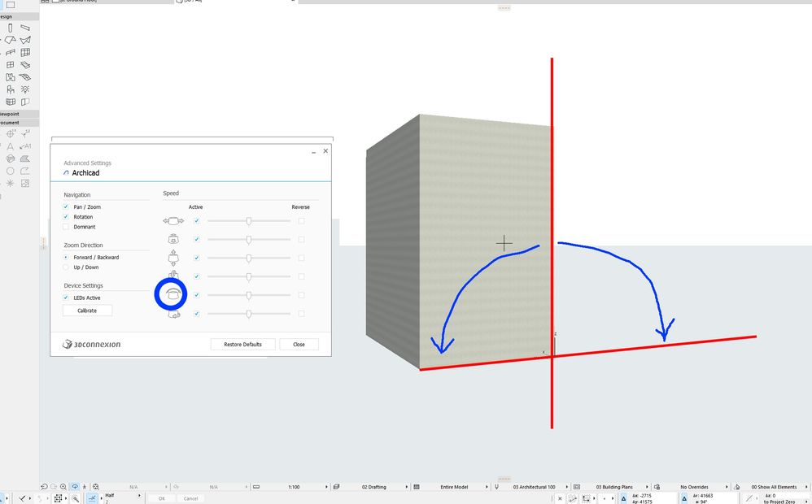Viewport: 812px width, 504px height.
Task: Select the Polyline tool under Document
Action: 25,172
